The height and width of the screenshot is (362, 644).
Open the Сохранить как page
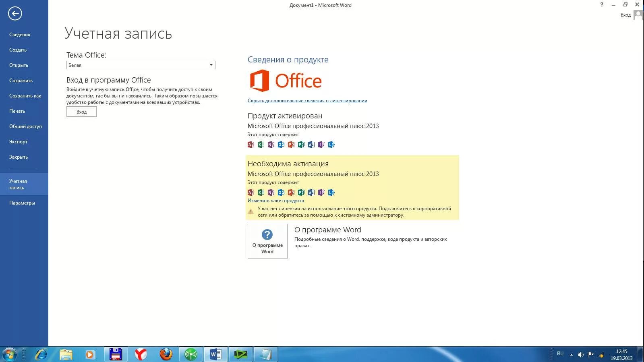pos(25,96)
